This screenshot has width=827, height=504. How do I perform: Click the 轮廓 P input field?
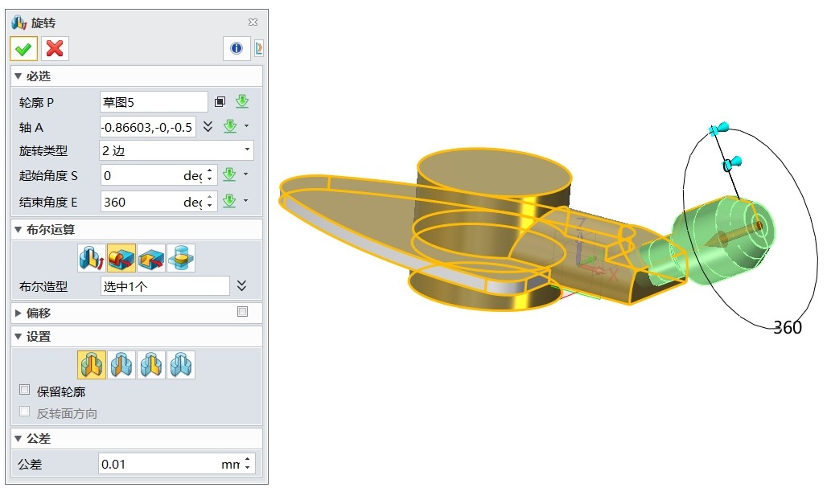point(154,102)
